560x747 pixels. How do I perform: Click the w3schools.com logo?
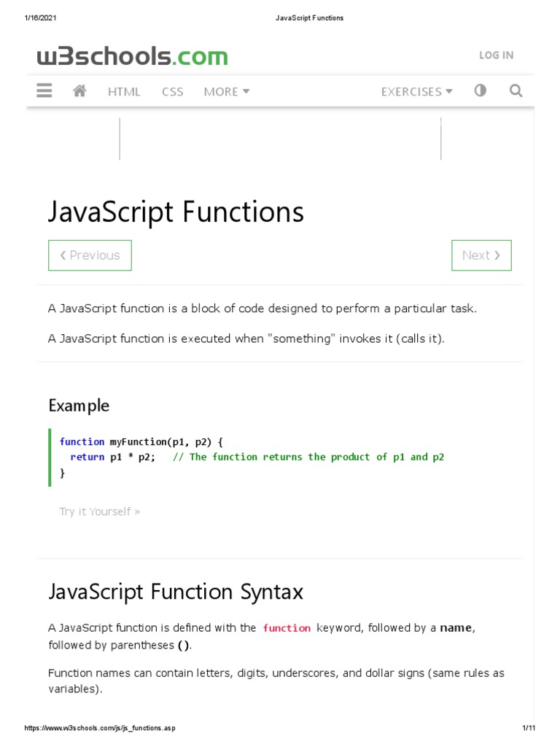tap(133, 56)
